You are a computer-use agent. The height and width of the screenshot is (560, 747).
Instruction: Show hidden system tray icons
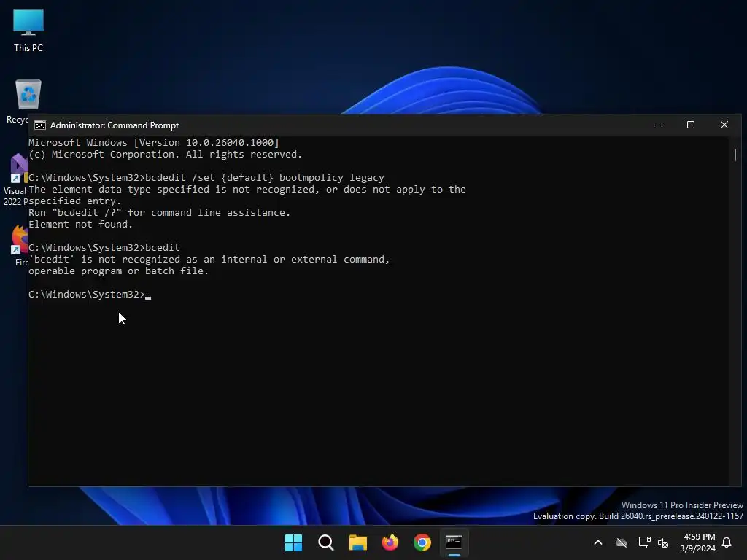pos(598,542)
